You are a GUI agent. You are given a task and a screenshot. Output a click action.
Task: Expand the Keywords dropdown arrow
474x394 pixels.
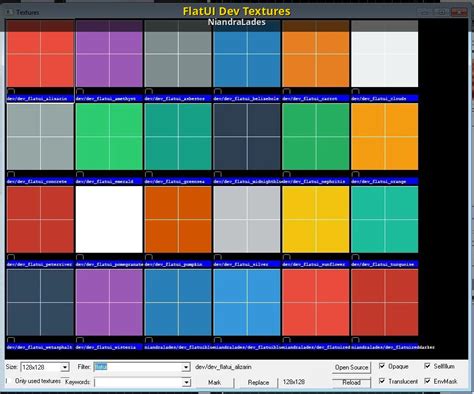[x=187, y=382]
